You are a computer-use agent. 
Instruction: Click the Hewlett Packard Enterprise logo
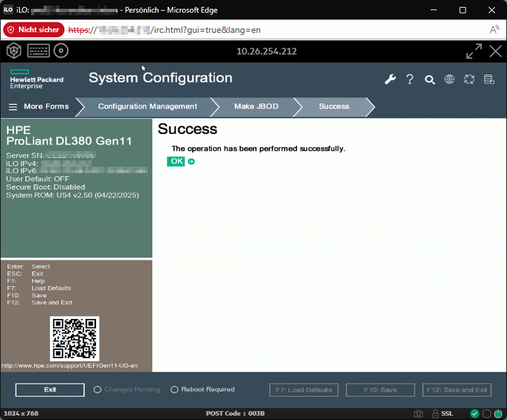pos(36,79)
